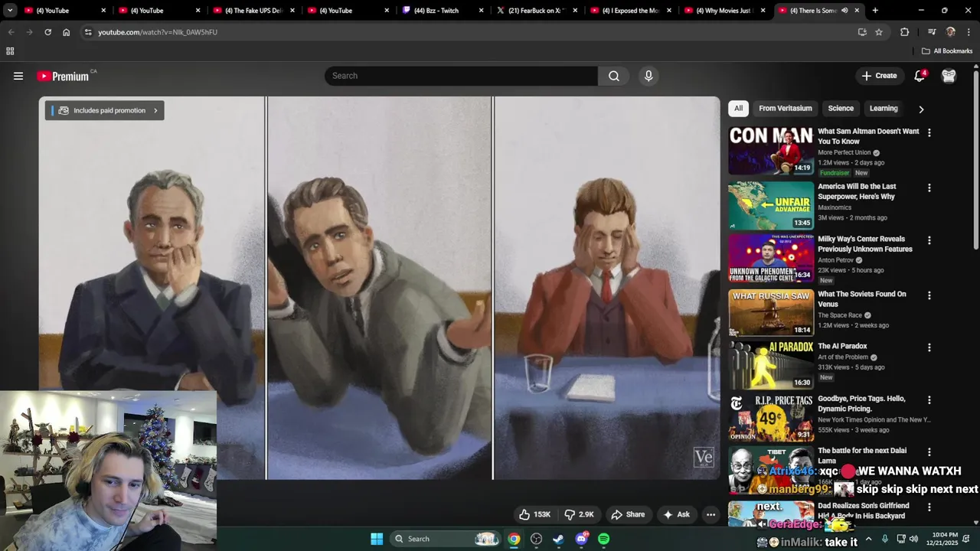The width and height of the screenshot is (980, 551).
Task: Open More Perfect Union channel link
Action: (x=844, y=152)
